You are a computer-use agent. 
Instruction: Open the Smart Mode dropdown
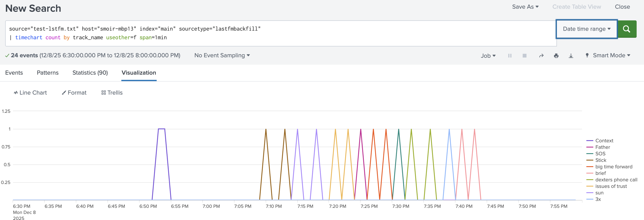pos(611,55)
